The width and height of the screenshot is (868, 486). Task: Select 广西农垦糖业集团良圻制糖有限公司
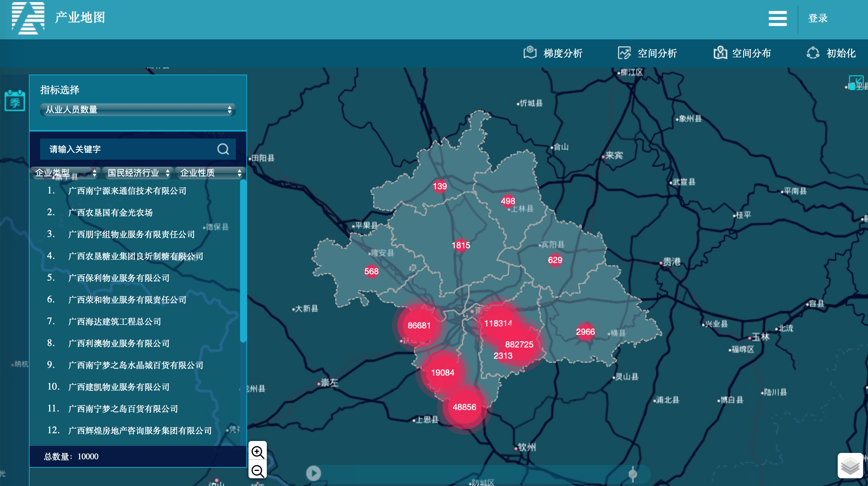coord(136,256)
